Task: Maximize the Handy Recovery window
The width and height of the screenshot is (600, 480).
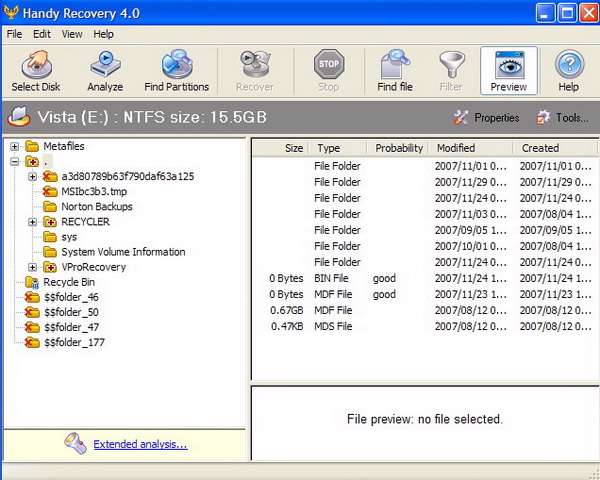Action: pos(567,14)
